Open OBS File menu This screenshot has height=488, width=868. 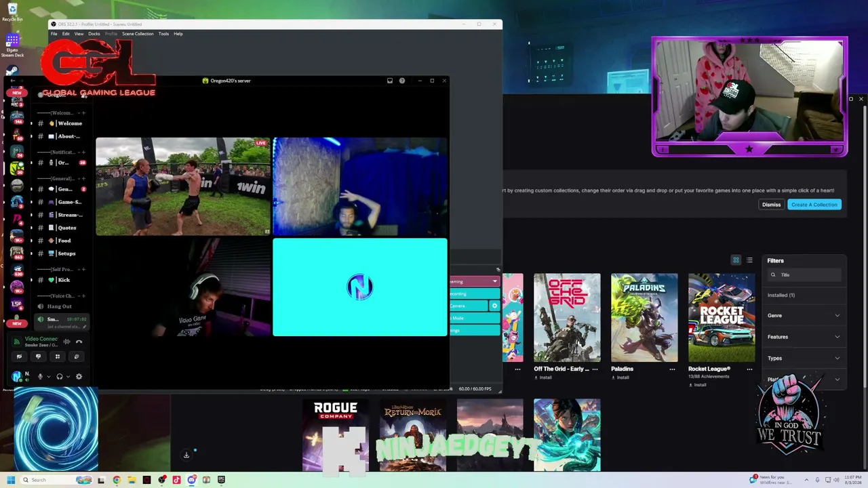[54, 34]
